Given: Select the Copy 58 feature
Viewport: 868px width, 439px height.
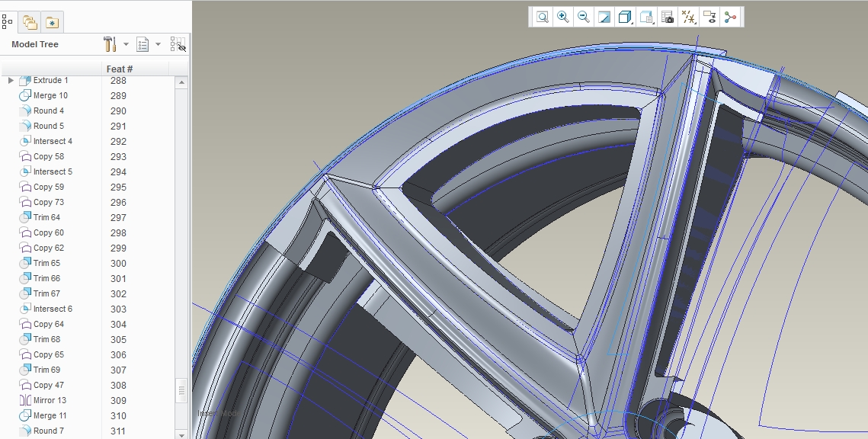Looking at the screenshot, I should click(49, 156).
